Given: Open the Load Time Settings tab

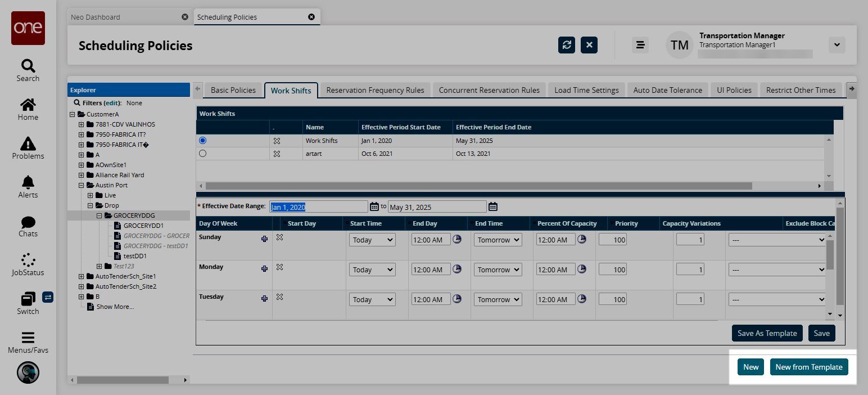Looking at the screenshot, I should 586,90.
